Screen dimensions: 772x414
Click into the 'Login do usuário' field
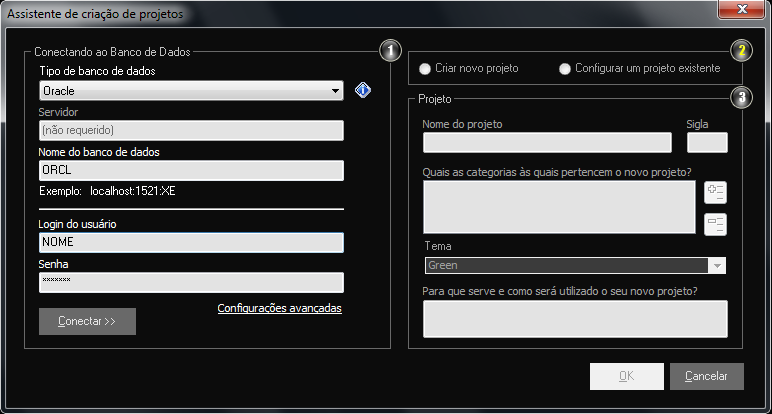pos(191,242)
